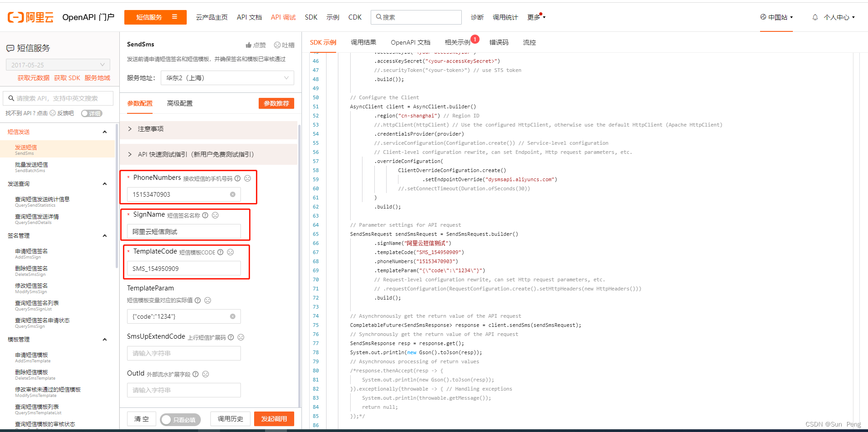Click the feedback face icon beside PhoneNumbers
Viewport: 868px width, 432px height.
pos(247,178)
